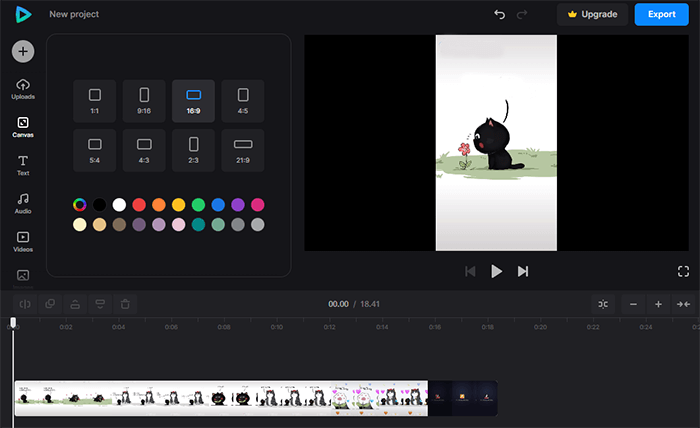Open the custom color picker wheel
Image resolution: width=700 pixels, height=428 pixels.
point(79,205)
